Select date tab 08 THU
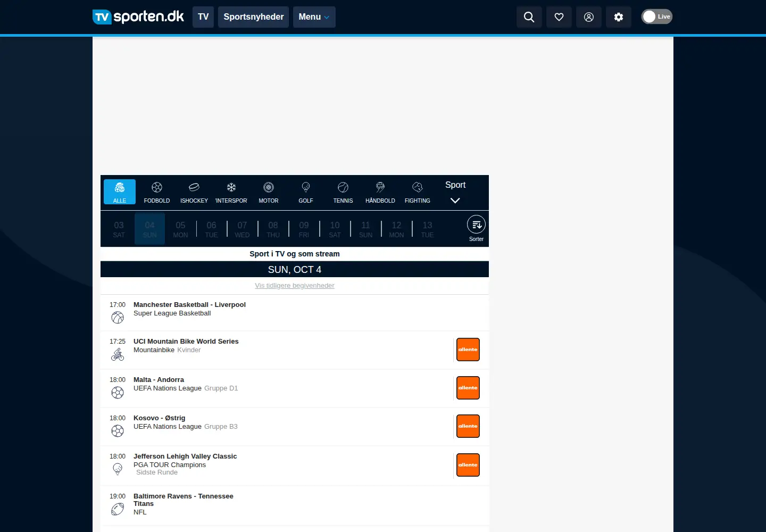 pos(273,229)
